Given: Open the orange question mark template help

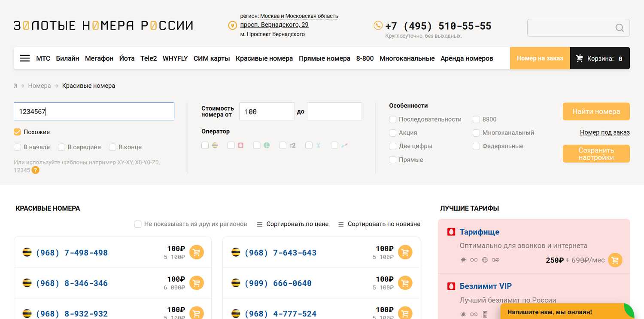Looking at the screenshot, I should click(x=36, y=170).
